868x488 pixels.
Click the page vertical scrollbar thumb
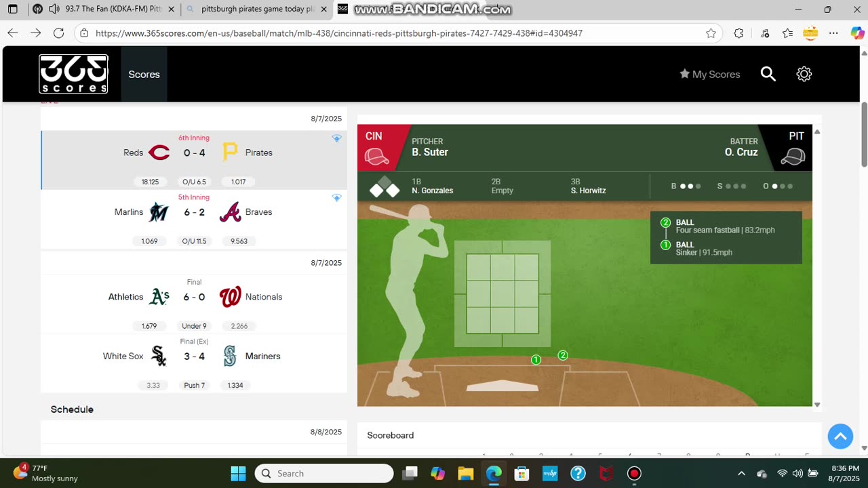[x=864, y=134]
